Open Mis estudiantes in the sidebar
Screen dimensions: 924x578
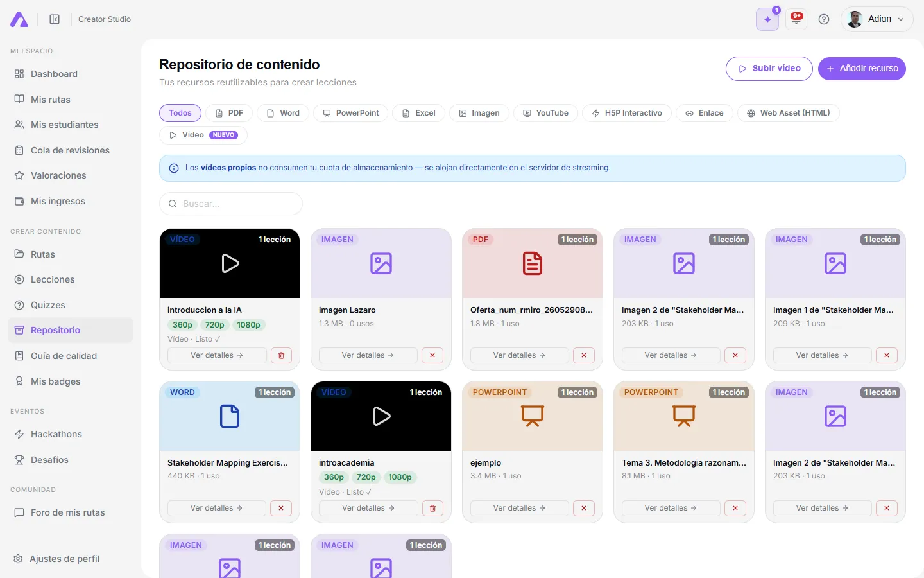click(x=71, y=125)
